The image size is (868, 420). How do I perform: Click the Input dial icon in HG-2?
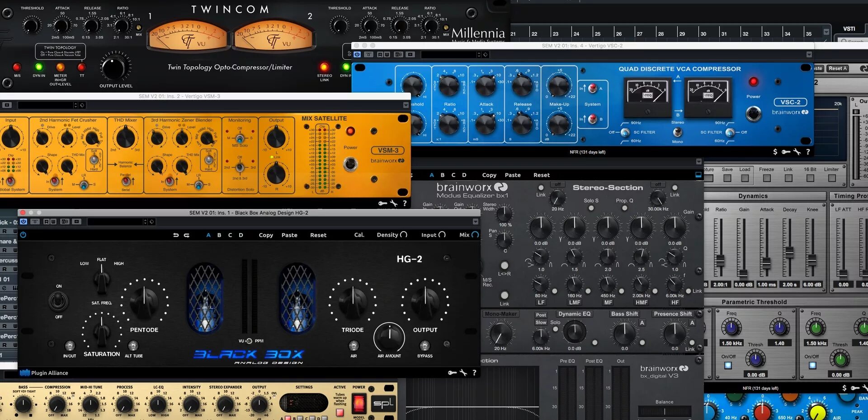pyautogui.click(x=442, y=235)
